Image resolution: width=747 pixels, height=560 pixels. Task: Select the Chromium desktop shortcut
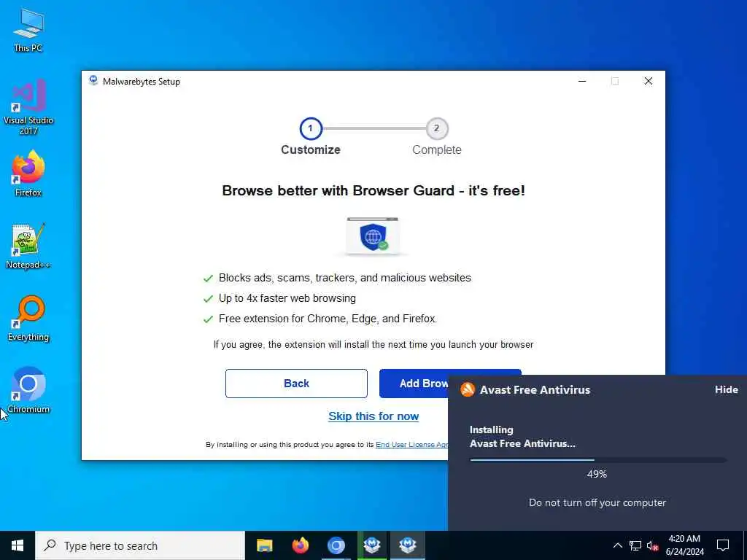coord(28,390)
